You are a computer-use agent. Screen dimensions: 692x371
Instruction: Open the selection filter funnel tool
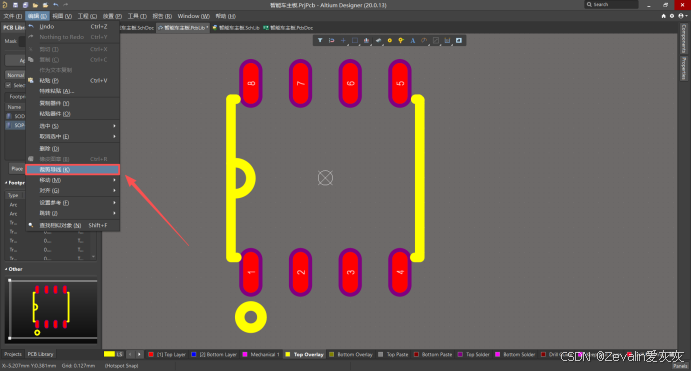320,40
